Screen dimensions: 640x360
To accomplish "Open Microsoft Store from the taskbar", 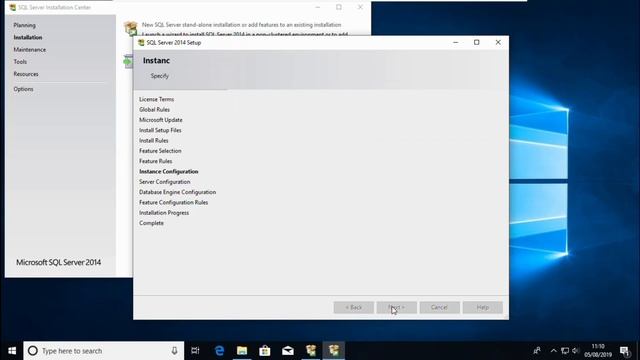I will (x=265, y=351).
